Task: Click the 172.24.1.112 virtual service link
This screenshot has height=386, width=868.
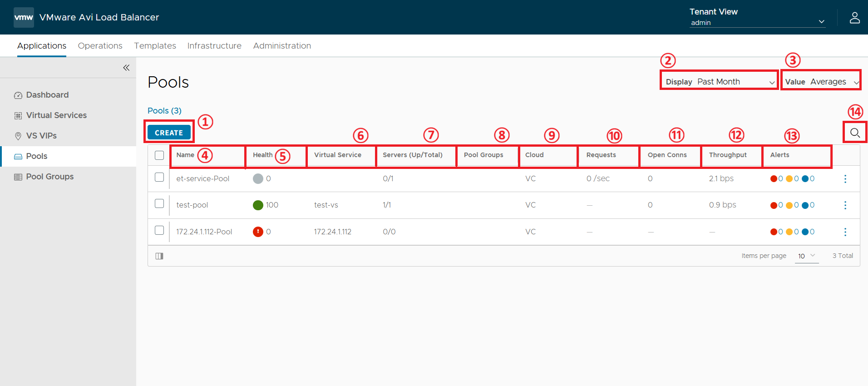Action: [x=333, y=232]
